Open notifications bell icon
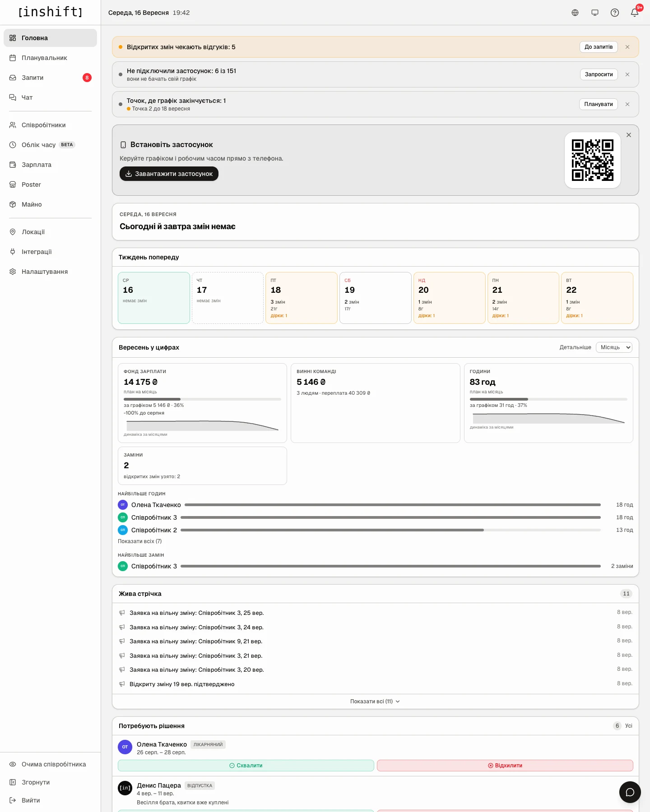 point(635,13)
